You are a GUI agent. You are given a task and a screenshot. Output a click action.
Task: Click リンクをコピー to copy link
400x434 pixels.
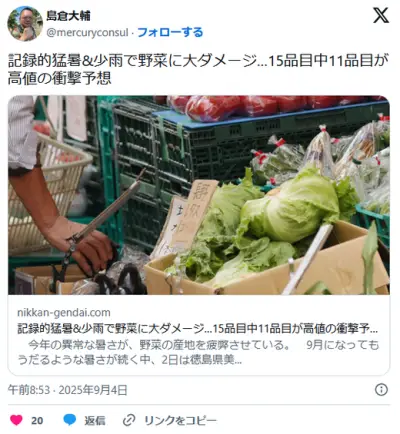coord(180,420)
